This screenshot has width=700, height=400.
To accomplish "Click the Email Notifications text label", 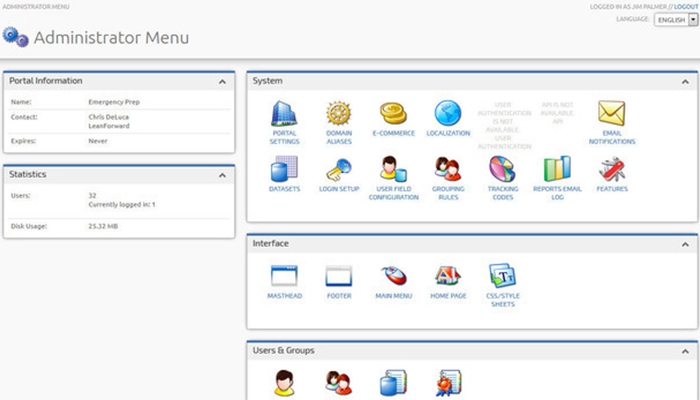I will pos(612,137).
